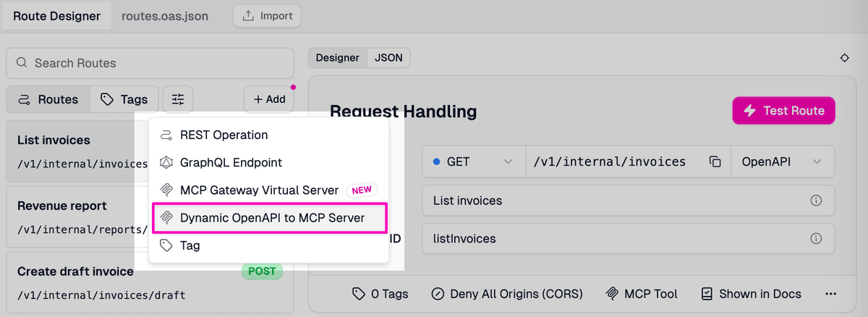Select the Create draft invoice route
This screenshot has height=317, width=868.
click(150, 282)
